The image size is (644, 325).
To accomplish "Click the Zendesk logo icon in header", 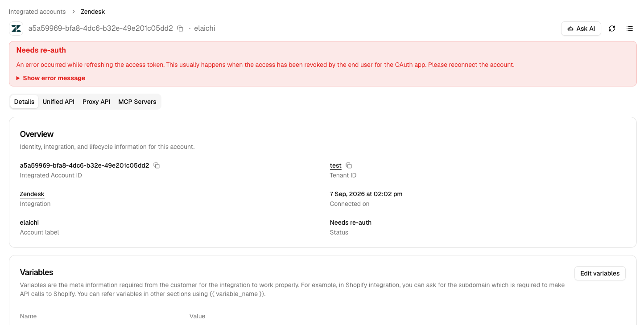I will pyautogui.click(x=17, y=29).
